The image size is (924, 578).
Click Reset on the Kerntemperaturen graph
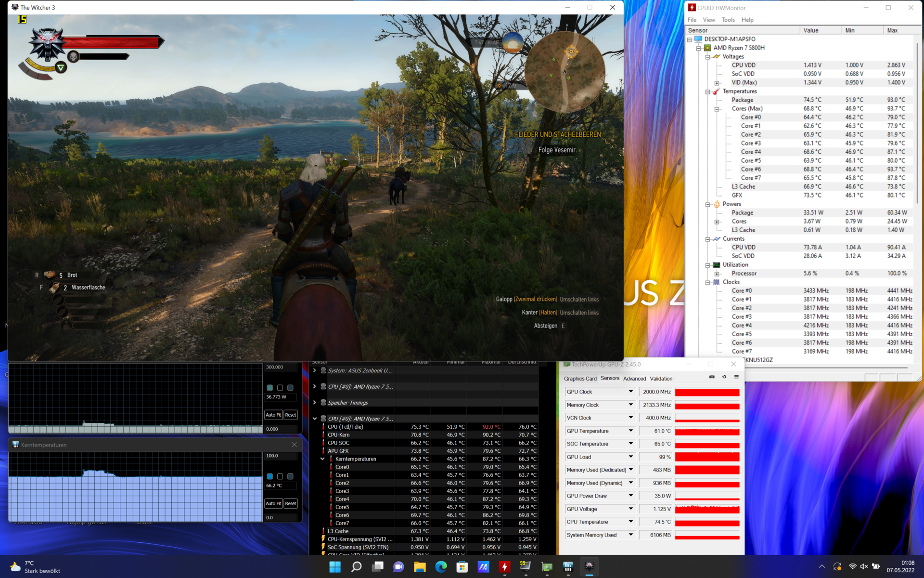coord(291,503)
